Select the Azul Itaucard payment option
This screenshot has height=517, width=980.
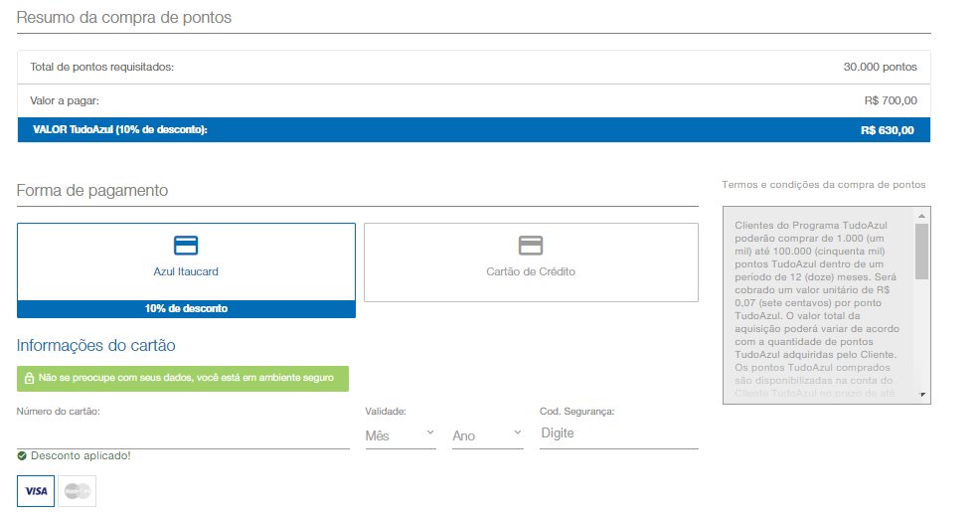186,270
